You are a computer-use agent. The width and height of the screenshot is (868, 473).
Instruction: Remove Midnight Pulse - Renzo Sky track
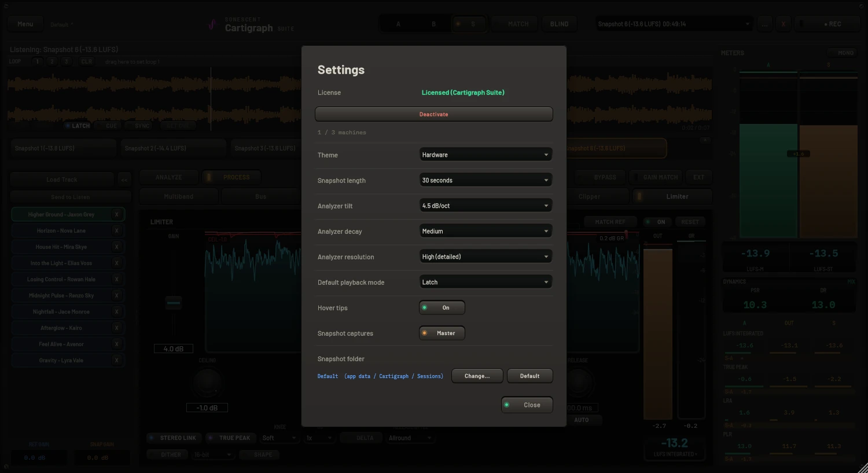tap(116, 295)
